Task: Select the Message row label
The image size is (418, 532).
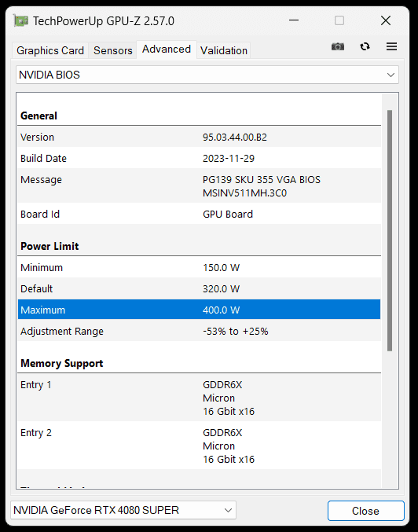Action: pyautogui.click(x=41, y=180)
